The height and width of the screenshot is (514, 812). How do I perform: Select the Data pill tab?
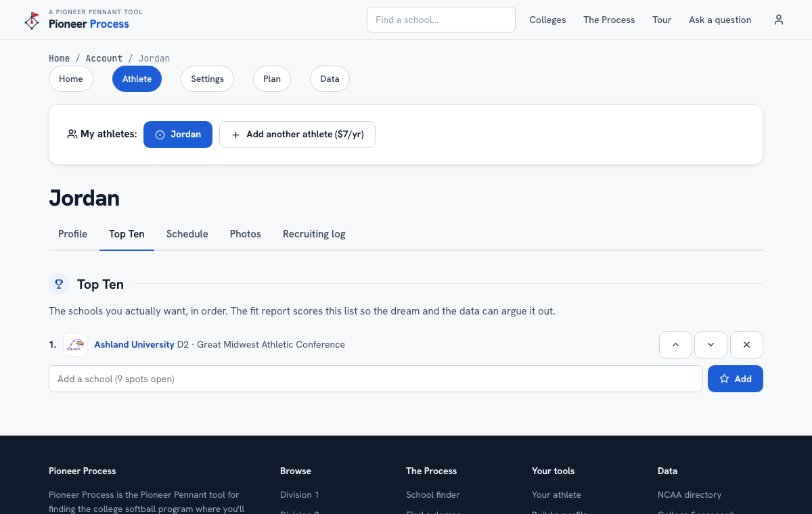(x=330, y=78)
